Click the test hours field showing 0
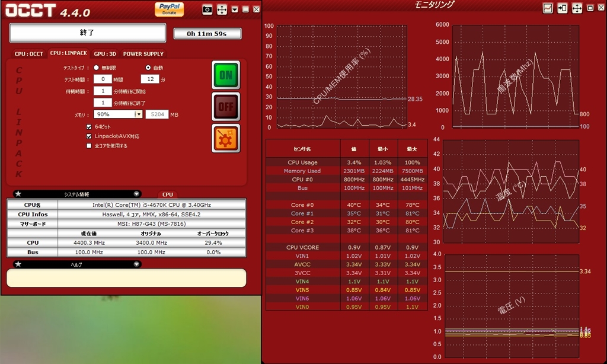Image resolution: width=607 pixels, height=364 pixels. [103, 79]
